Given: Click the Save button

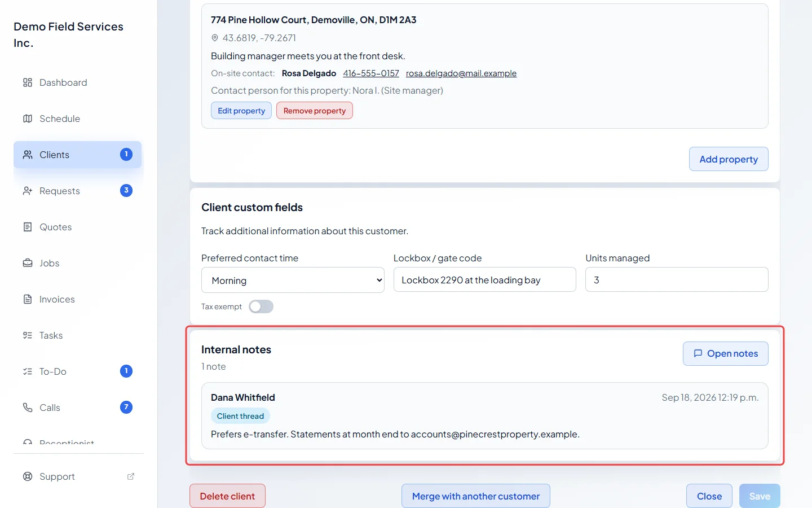Looking at the screenshot, I should 760,496.
